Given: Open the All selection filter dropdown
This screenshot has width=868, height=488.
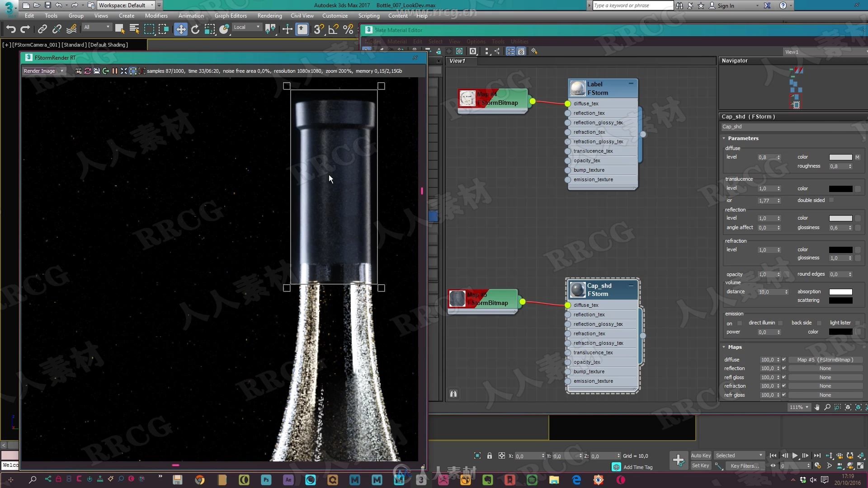Looking at the screenshot, I should coord(97,28).
